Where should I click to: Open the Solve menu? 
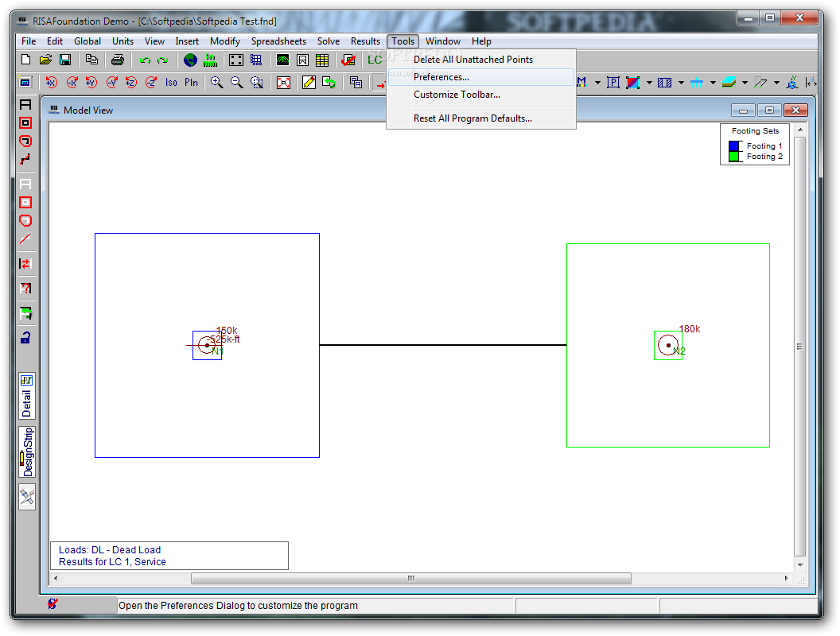[329, 41]
